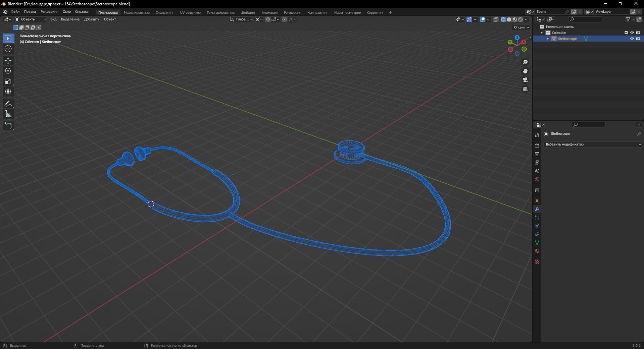
Task: Open the pivot point dropdown
Action: [x=259, y=19]
